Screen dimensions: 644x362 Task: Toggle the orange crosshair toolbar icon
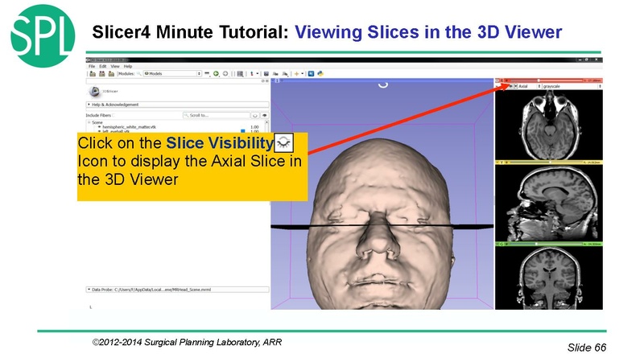[296, 74]
